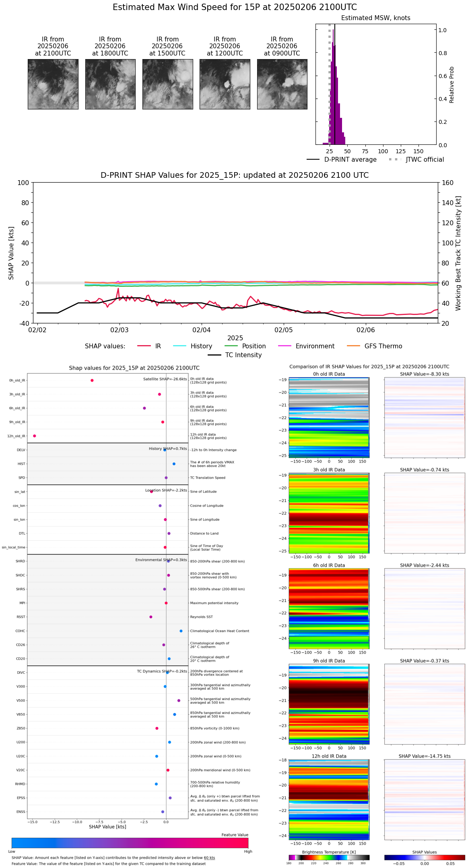
Task: Select the 1800UTC IR satellite thumbnail
Action: 110,84
